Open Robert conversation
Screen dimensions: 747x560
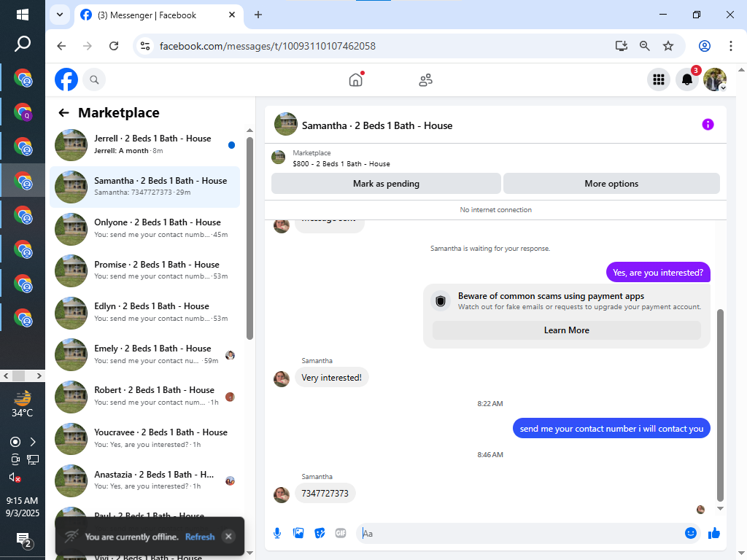[x=145, y=396]
